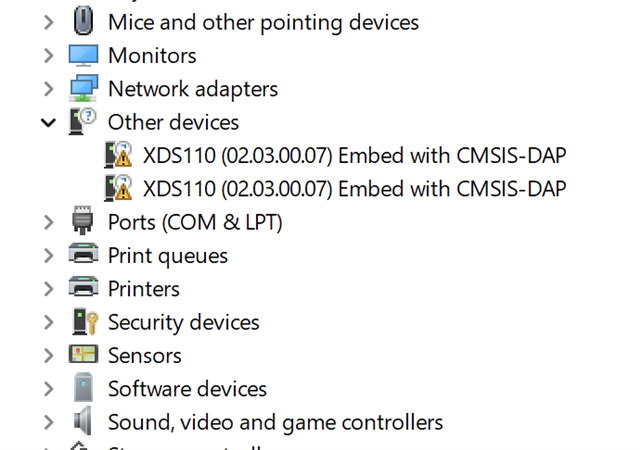Select the Monitors label

tap(152, 55)
